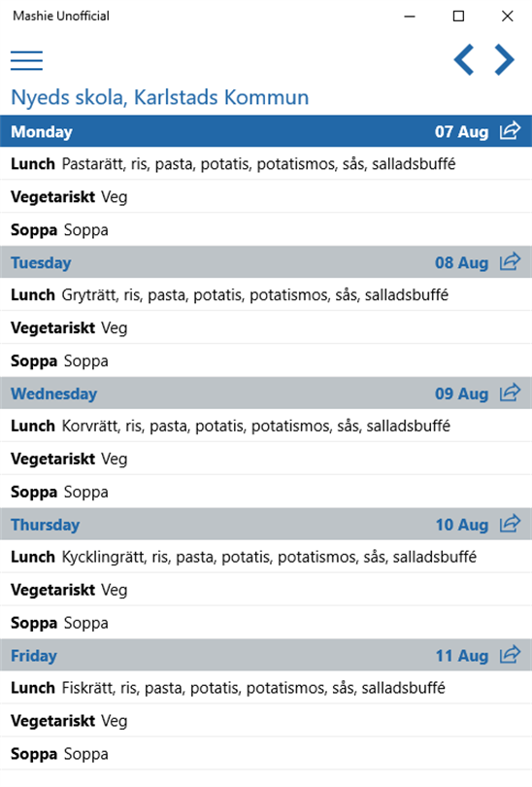Share Thursday 10 Aug menu

point(510,524)
